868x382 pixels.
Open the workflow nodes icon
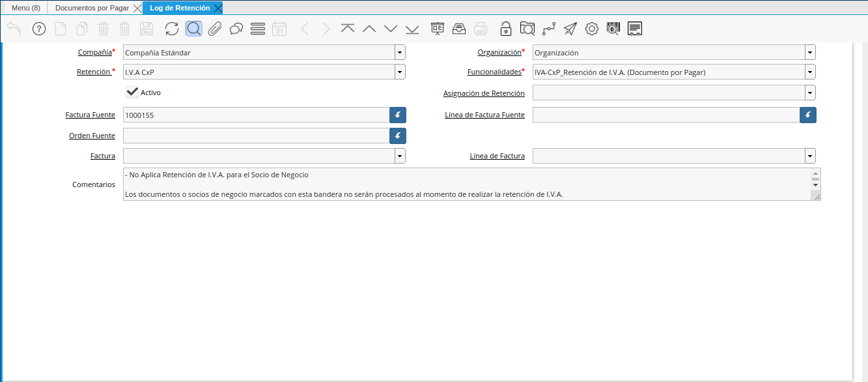point(549,29)
